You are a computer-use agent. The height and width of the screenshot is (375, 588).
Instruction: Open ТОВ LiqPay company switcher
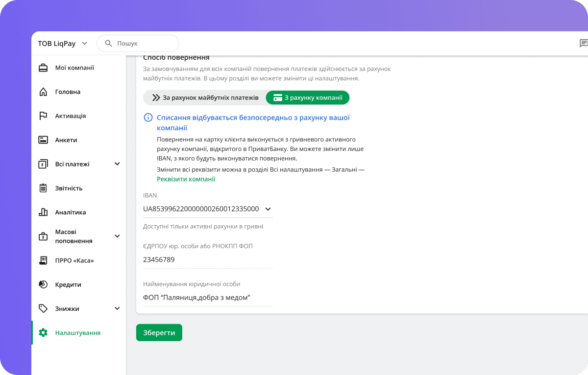pos(63,44)
